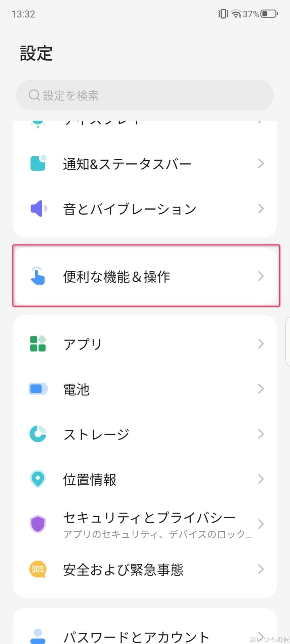Tap the yellow SOS emergency icon
Image resolution: width=290 pixels, height=644 pixels.
pyautogui.click(x=38, y=569)
